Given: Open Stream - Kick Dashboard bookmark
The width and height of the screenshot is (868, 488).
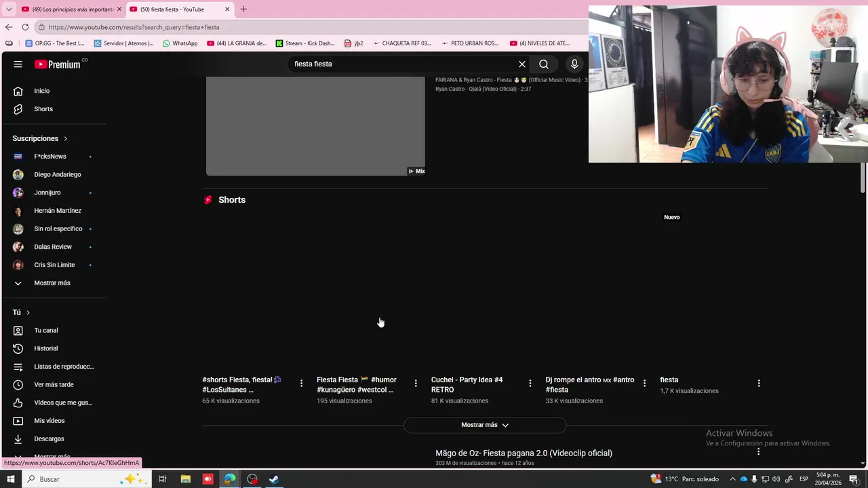Looking at the screenshot, I should tap(304, 43).
